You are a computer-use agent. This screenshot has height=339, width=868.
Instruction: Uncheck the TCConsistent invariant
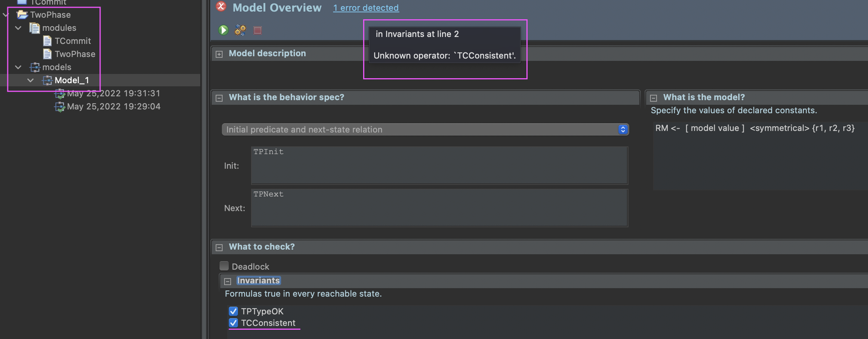coord(233,322)
